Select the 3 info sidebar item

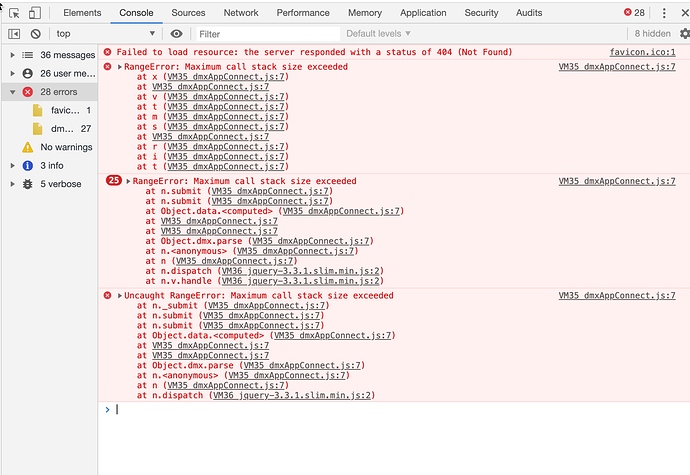tap(50, 165)
